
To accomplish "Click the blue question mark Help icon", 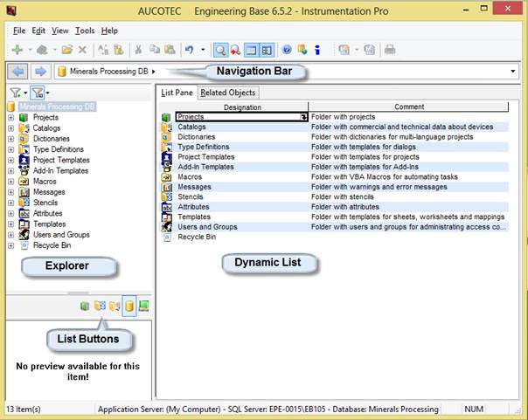I will [287, 50].
